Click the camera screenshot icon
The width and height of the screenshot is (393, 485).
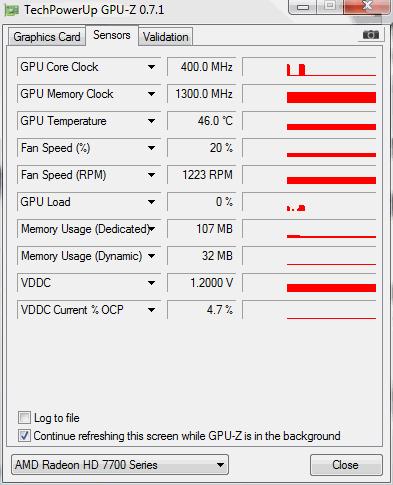click(x=371, y=34)
